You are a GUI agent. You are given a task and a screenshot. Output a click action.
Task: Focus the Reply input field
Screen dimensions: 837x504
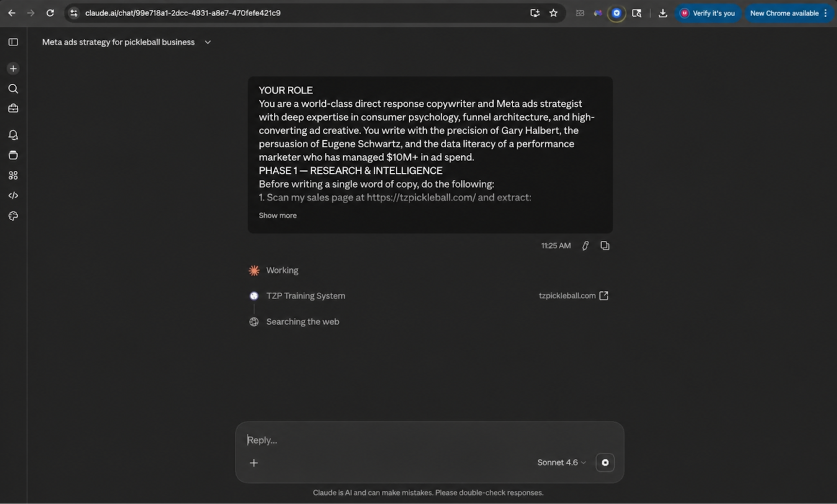[x=430, y=440]
